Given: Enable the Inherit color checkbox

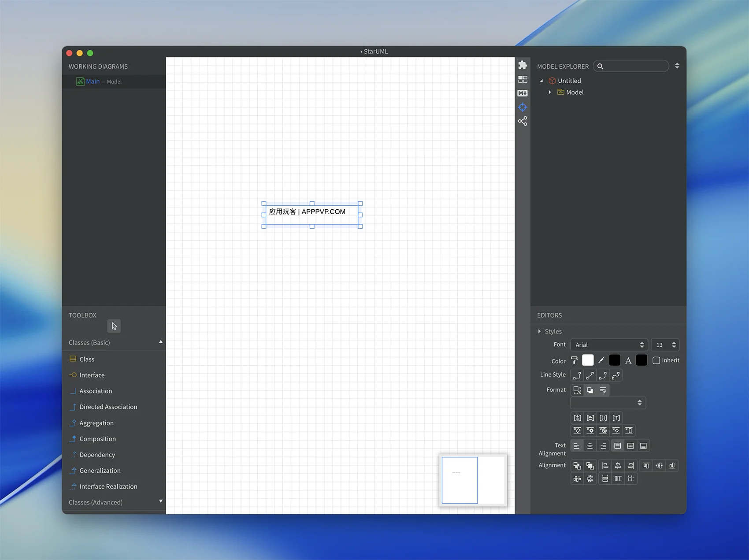Looking at the screenshot, I should click(656, 360).
